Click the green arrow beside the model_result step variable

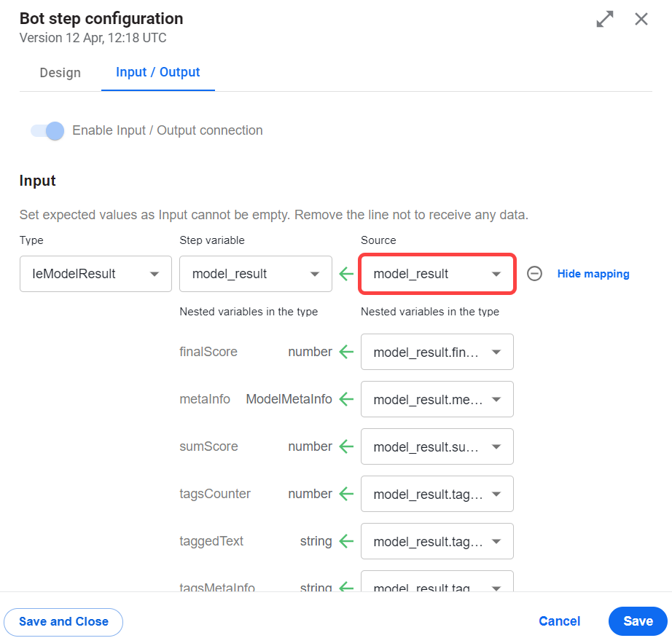346,274
